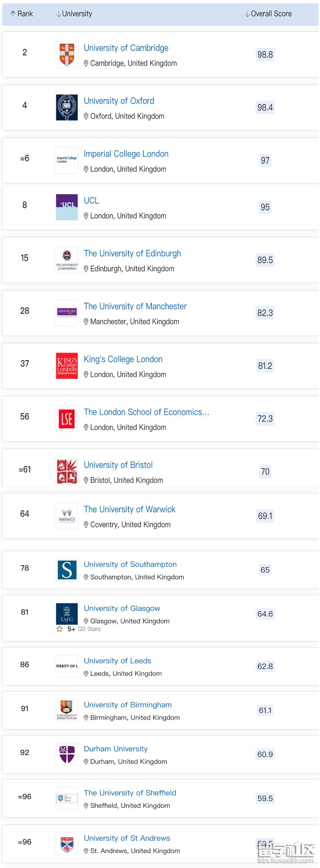
Task: Click the 98.8 overall score badge
Action: [265, 55]
